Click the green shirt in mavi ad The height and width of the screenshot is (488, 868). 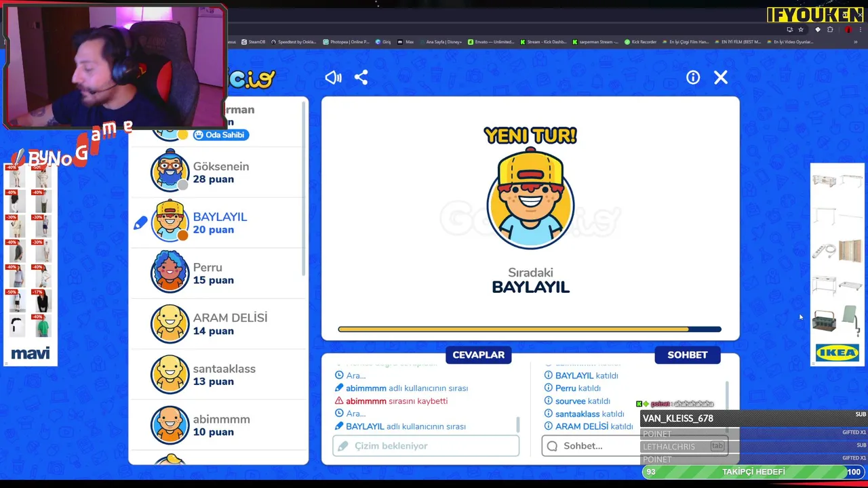[x=43, y=327]
